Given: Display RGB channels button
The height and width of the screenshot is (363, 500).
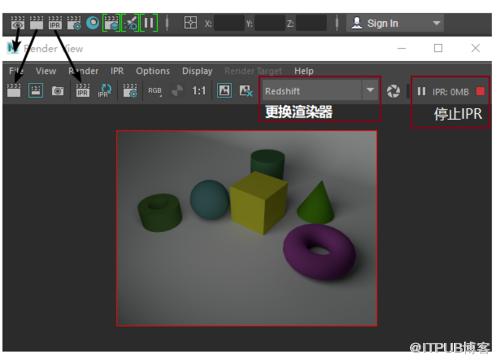Looking at the screenshot, I should 155,91.
